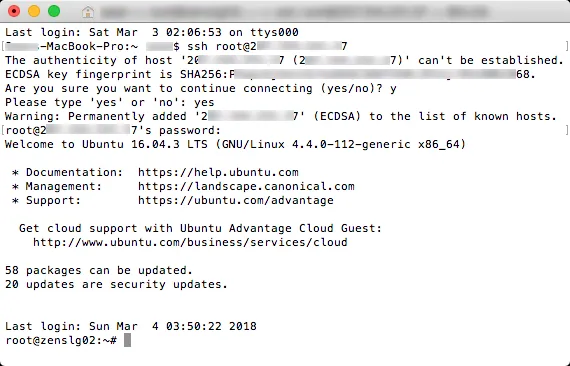570x366 pixels.
Task: Click the gray cursor block after root@zenslg02 prompt
Action: (x=127, y=341)
